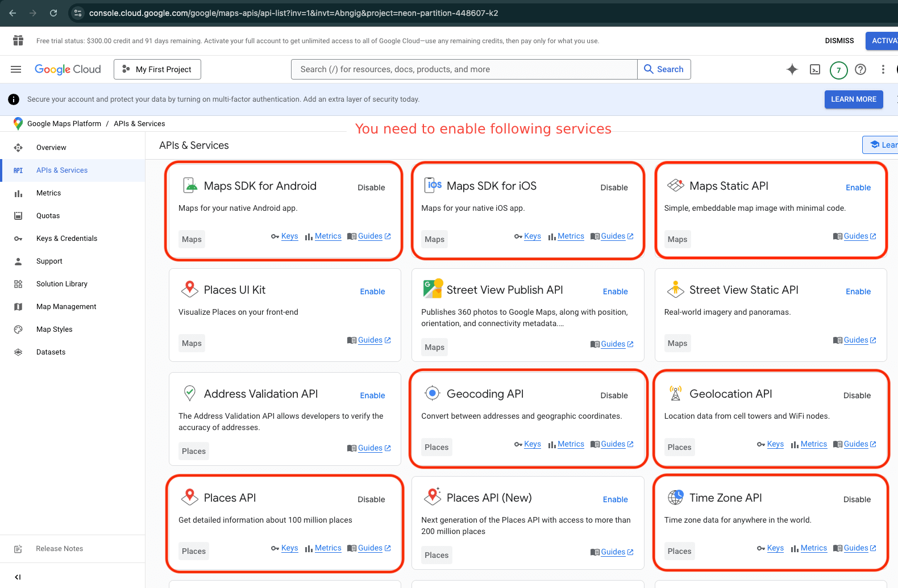Enable Places API (New)

615,499
